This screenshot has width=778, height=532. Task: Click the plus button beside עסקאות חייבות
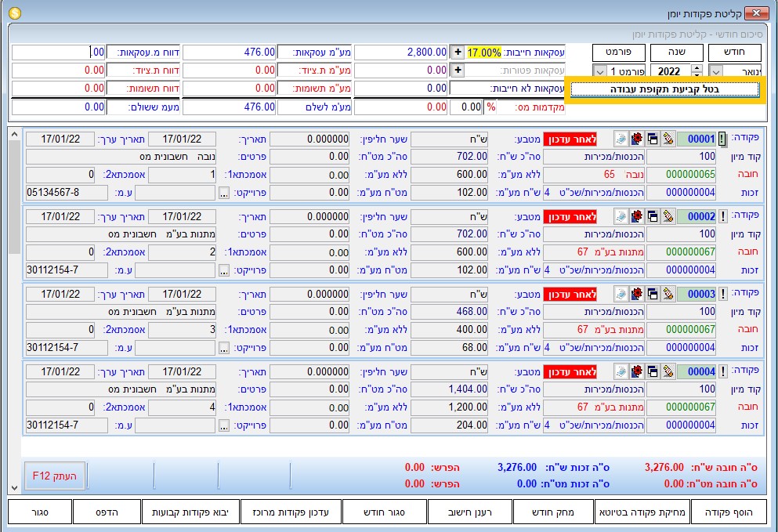(x=458, y=52)
